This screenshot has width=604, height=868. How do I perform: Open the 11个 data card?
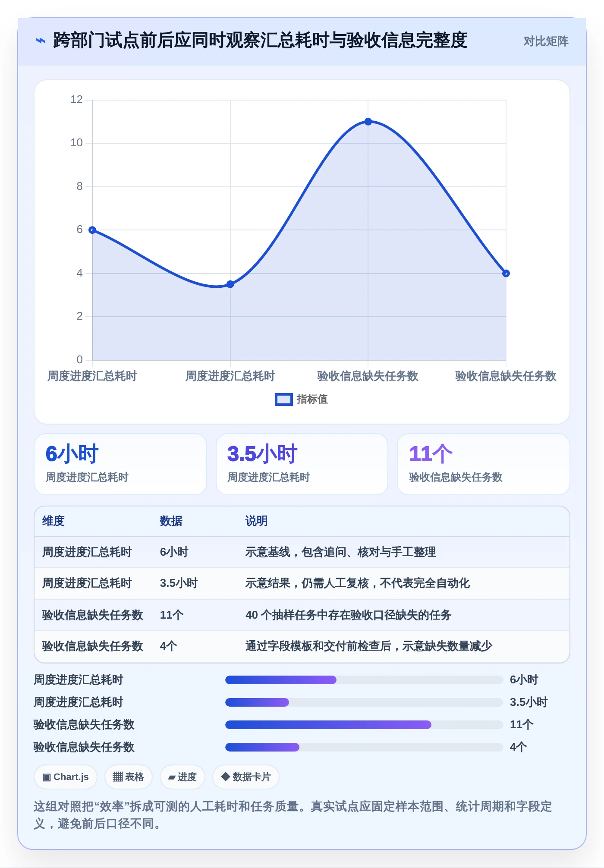click(484, 464)
